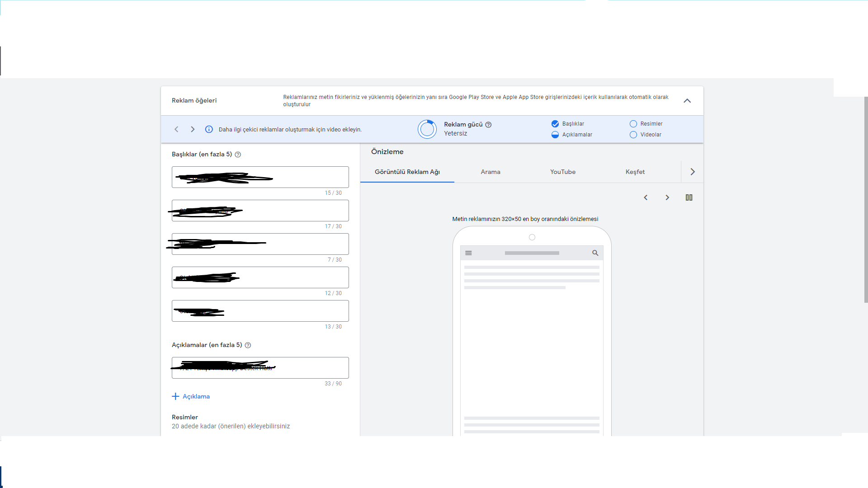Click the Resimler status circle
Screen dimensions: 868x488
pyautogui.click(x=633, y=124)
